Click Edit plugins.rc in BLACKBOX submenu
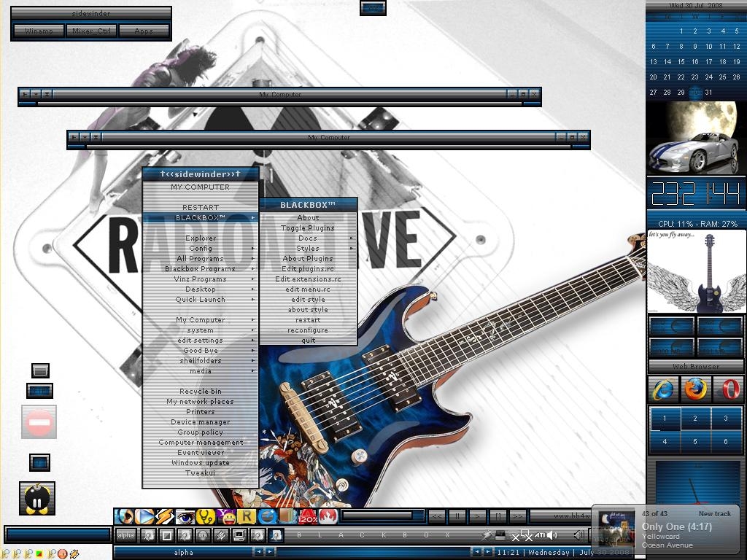The height and width of the screenshot is (560, 747). 309,268
